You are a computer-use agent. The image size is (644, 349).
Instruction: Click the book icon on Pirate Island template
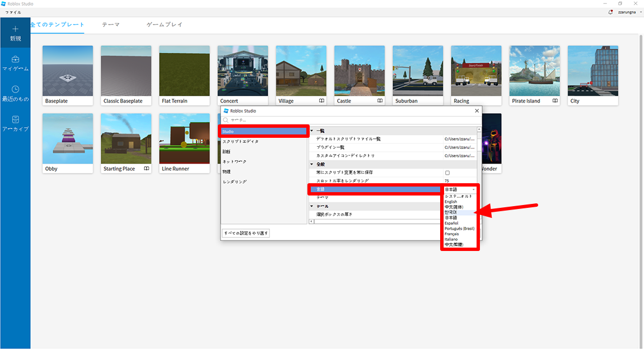(x=555, y=101)
